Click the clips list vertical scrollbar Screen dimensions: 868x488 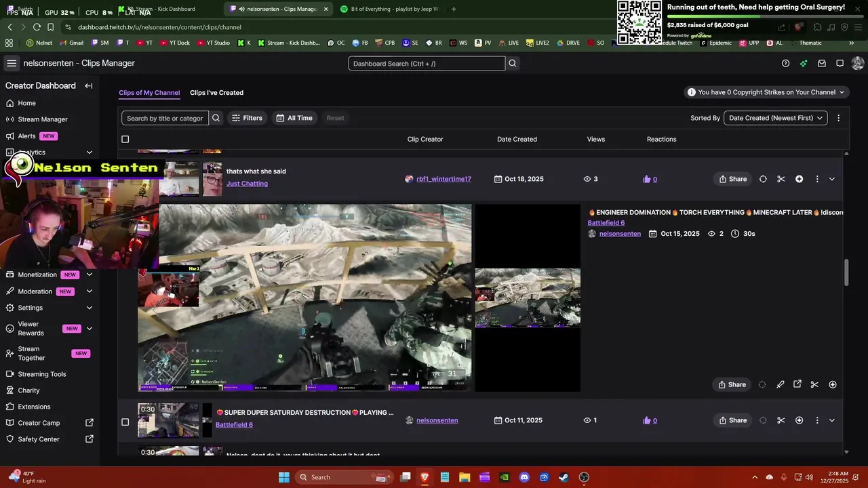pos(846,272)
